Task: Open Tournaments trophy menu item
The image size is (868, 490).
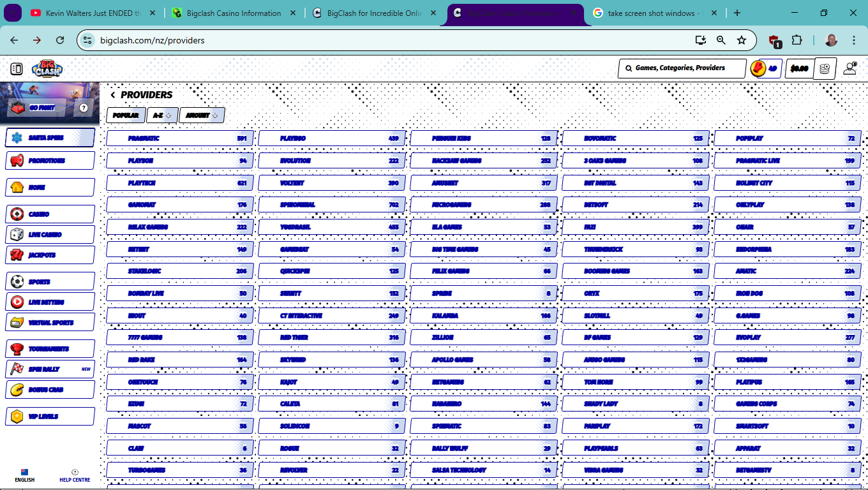Action: point(50,349)
